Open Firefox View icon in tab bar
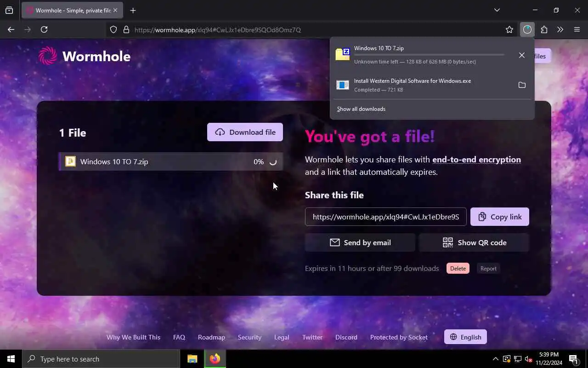The width and height of the screenshot is (588, 368). coord(9,10)
